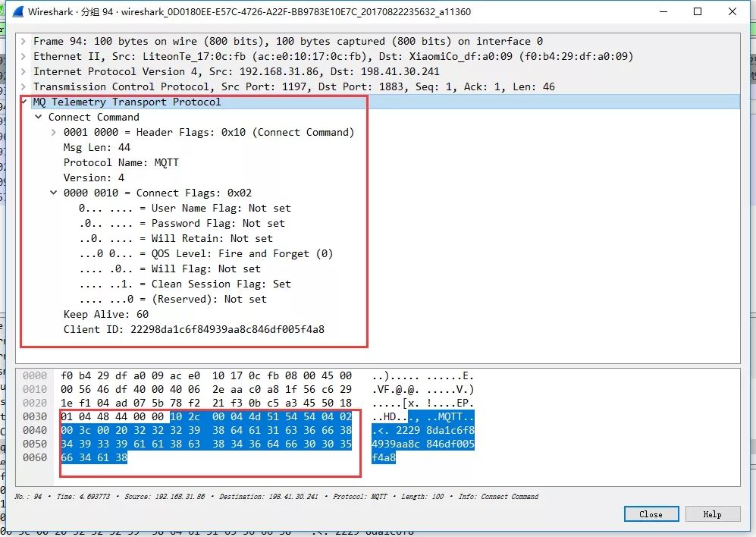Image resolution: width=756 pixels, height=537 pixels.
Task: Click the Wireshark shark fin title icon
Action: [14, 12]
